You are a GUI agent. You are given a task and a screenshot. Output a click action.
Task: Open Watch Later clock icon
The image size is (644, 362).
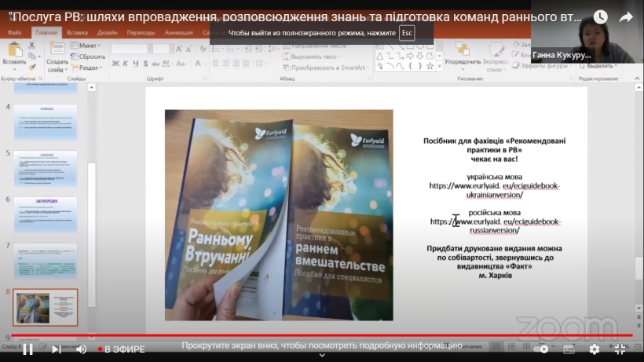click(x=600, y=16)
